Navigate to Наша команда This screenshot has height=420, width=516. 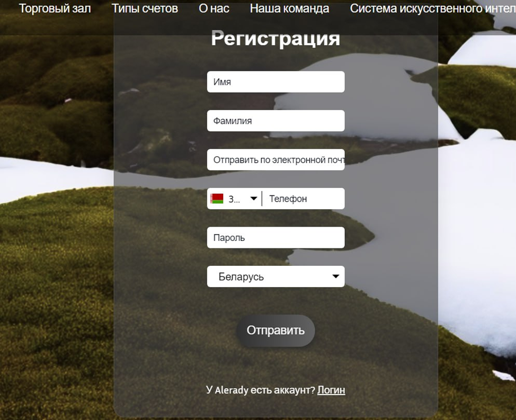tap(289, 8)
